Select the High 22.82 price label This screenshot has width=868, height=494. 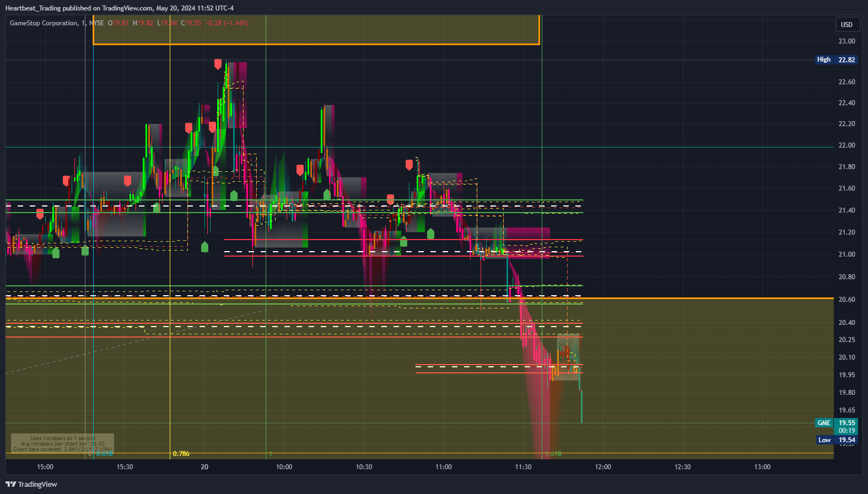(836, 59)
